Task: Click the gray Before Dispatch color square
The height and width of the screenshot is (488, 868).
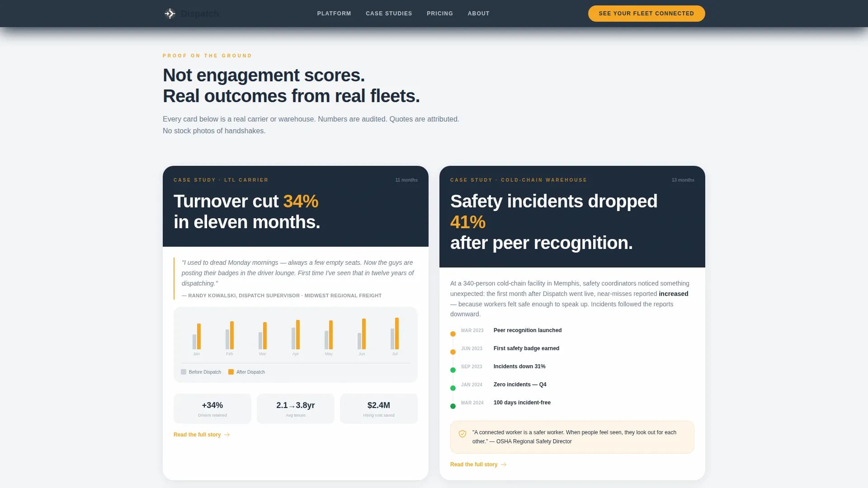Action: [184, 372]
